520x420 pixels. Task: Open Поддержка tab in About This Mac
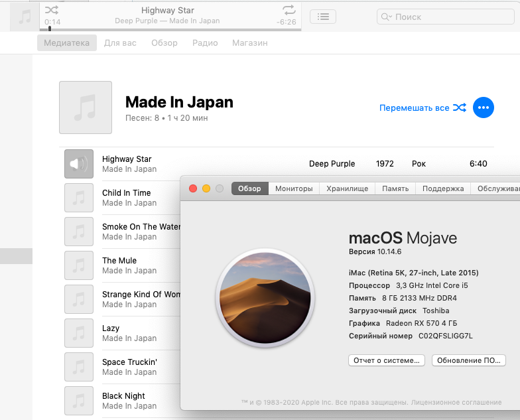pyautogui.click(x=443, y=188)
